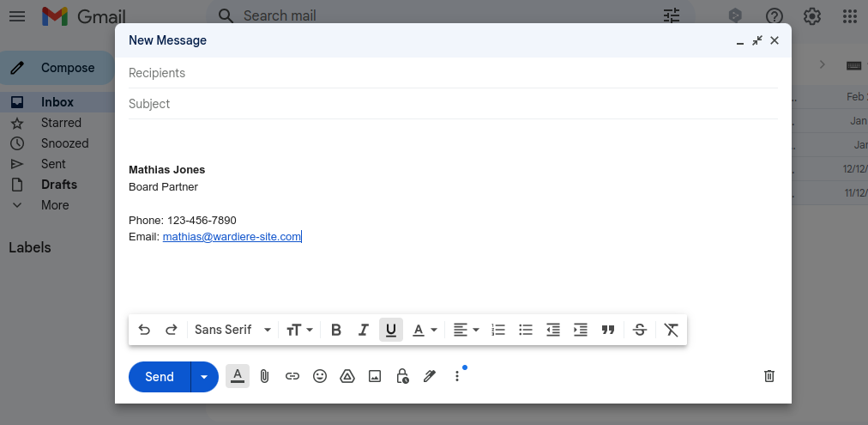
Task: Click the attach files paperclip icon
Action: point(265,376)
